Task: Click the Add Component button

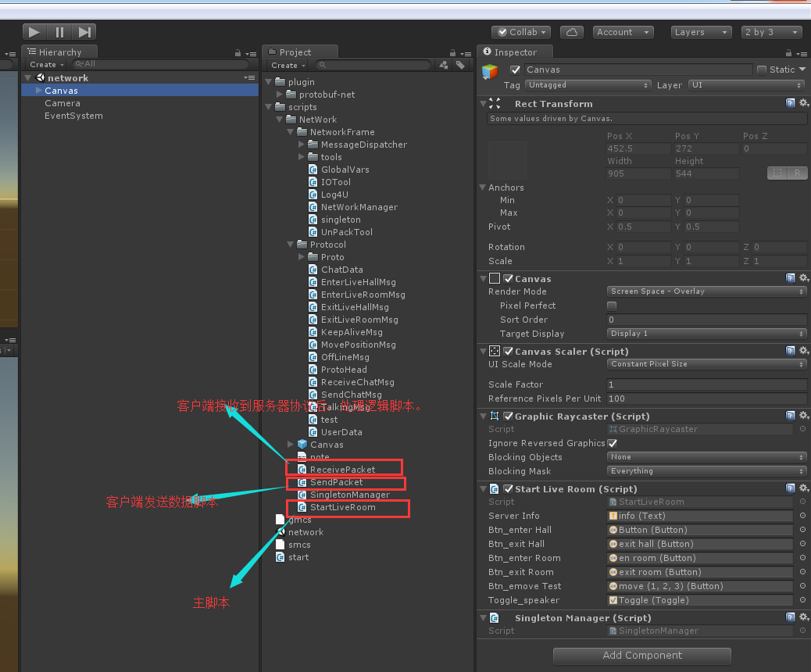Action: point(641,656)
